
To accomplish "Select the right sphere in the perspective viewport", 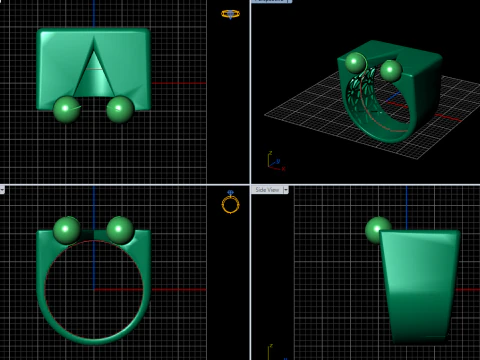I will point(391,70).
